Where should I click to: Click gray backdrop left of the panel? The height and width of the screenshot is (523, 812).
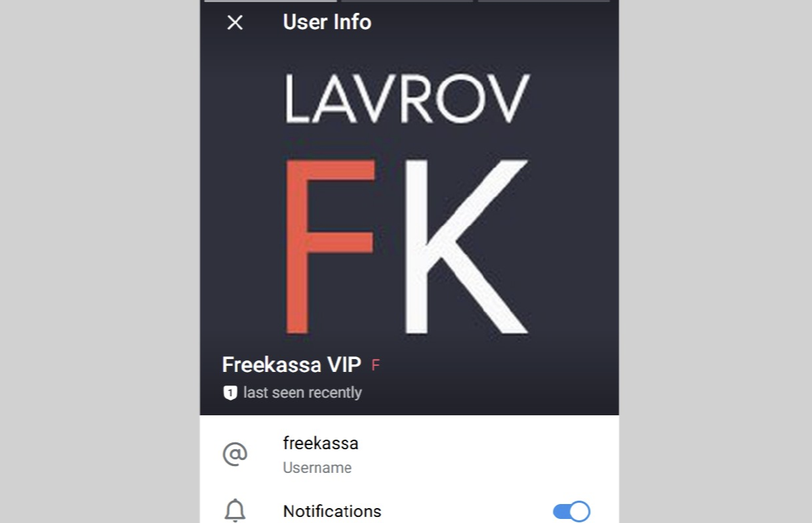coord(100,261)
